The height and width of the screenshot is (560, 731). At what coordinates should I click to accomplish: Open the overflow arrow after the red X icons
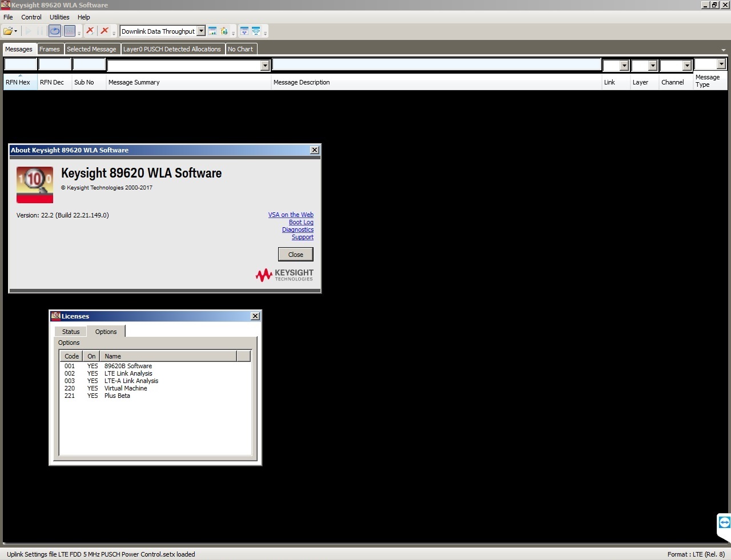tap(114, 33)
